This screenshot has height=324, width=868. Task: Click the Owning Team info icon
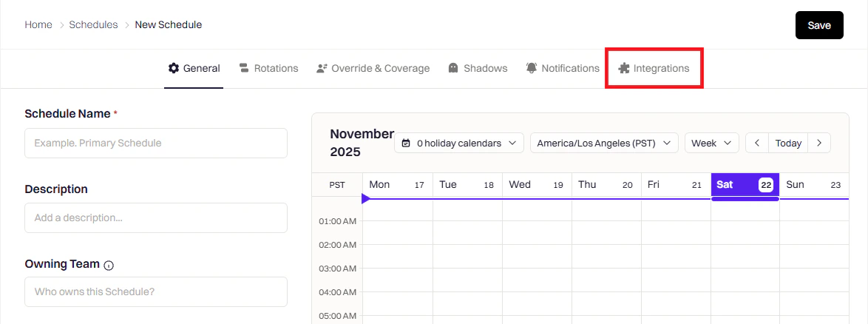(x=109, y=266)
